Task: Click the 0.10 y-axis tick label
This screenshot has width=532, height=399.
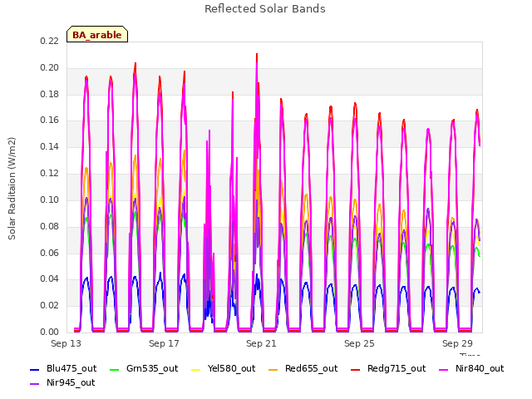Action: click(x=50, y=199)
